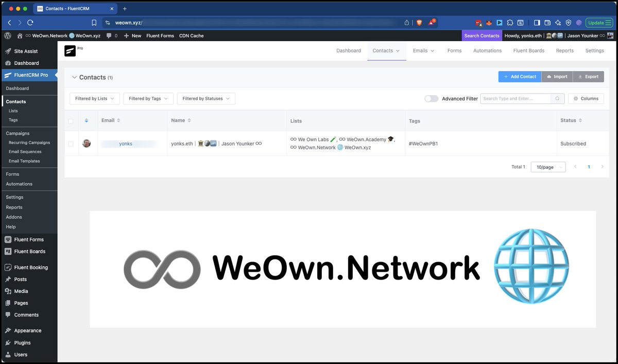The height and width of the screenshot is (364, 618).
Task: Open the Filtered by Statuses dropdown
Action: [205, 98]
